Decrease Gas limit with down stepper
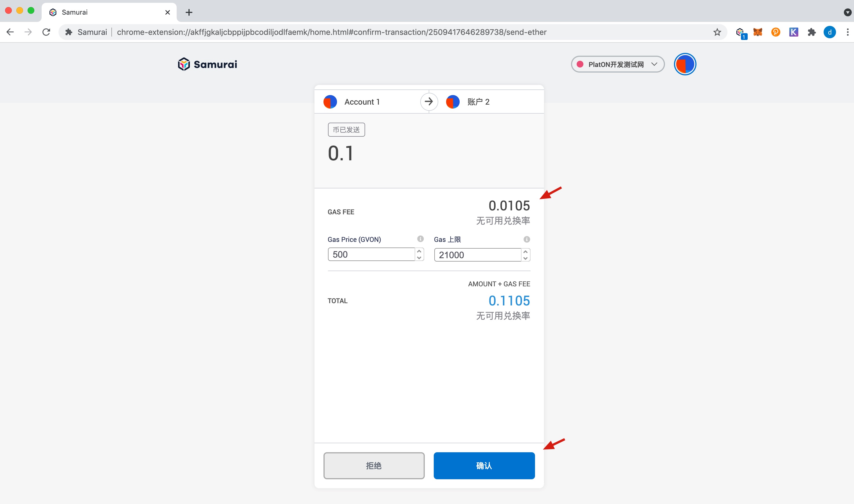Viewport: 854px width, 504px height. pyautogui.click(x=526, y=258)
